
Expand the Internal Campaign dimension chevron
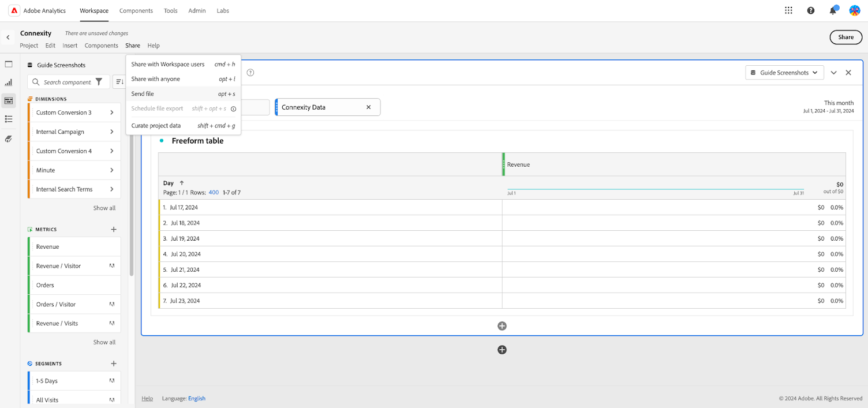[x=112, y=132]
